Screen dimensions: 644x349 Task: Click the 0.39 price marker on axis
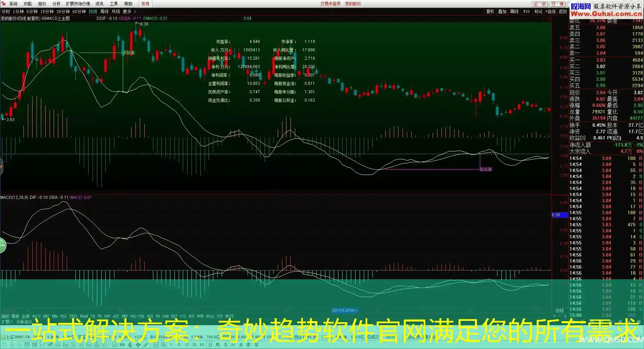559,215
